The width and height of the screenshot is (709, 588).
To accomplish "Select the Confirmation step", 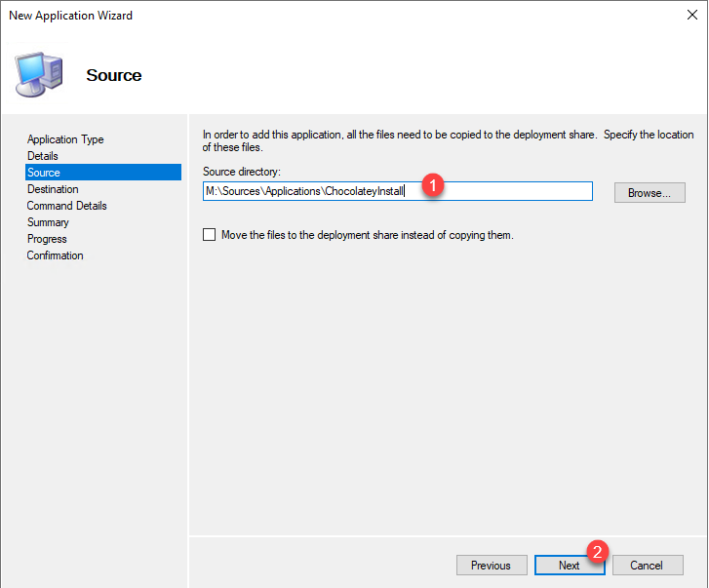I will pyautogui.click(x=56, y=255).
